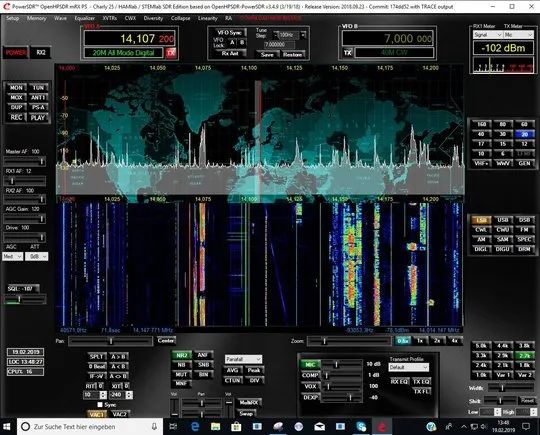Viewport: 540px width, 435px height.
Task: Select the 160 meter band button
Action: (x=481, y=124)
